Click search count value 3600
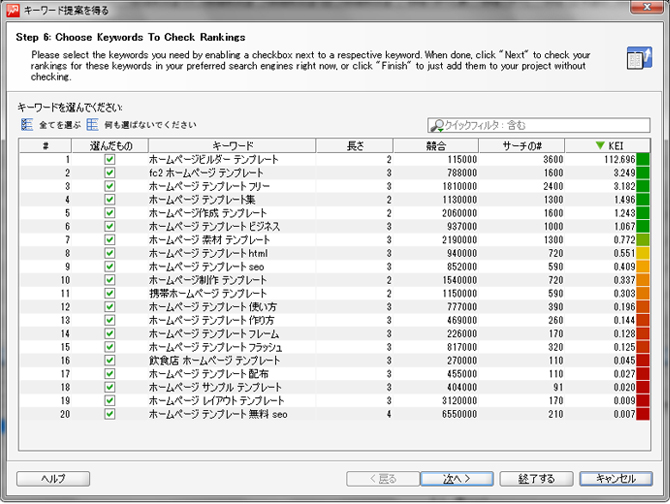 (x=553, y=159)
